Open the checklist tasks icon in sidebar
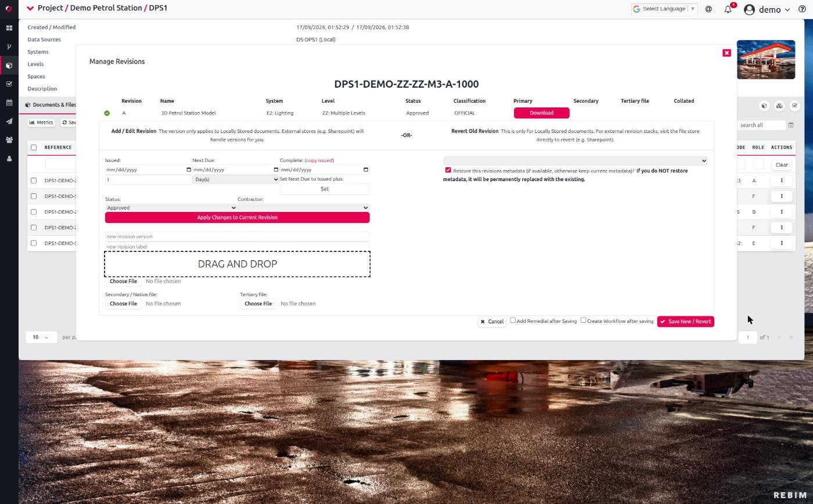813x504 pixels. click(9, 84)
